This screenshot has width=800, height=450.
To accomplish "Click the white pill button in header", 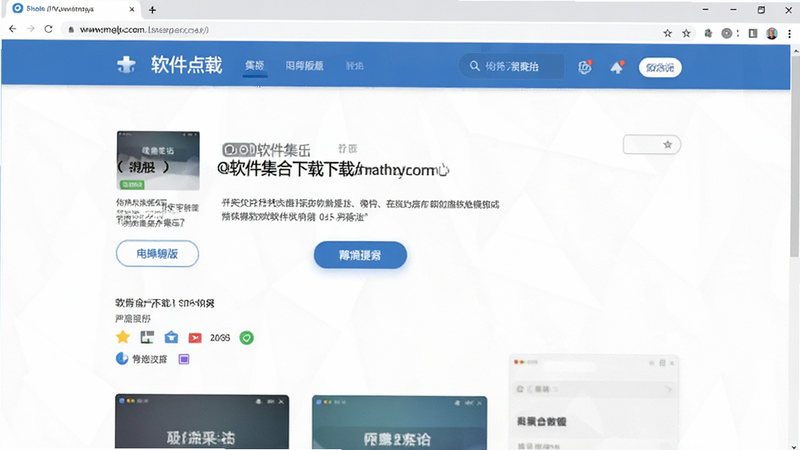I will tap(660, 67).
